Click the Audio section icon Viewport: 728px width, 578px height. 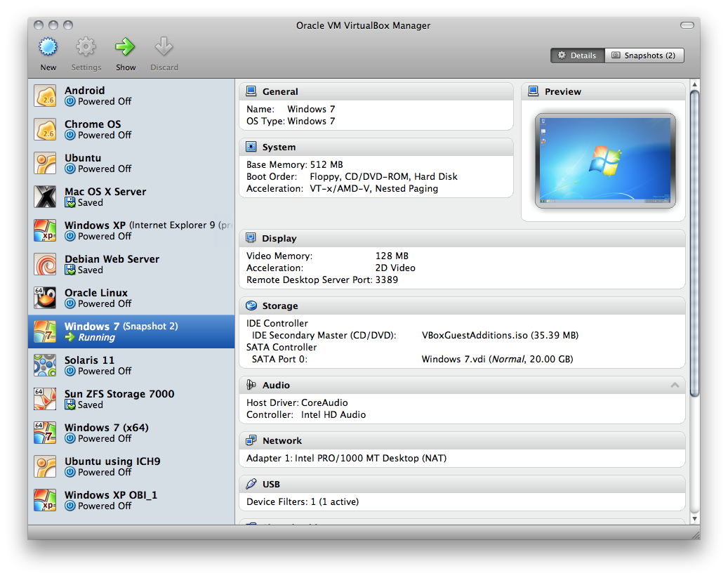click(x=251, y=385)
